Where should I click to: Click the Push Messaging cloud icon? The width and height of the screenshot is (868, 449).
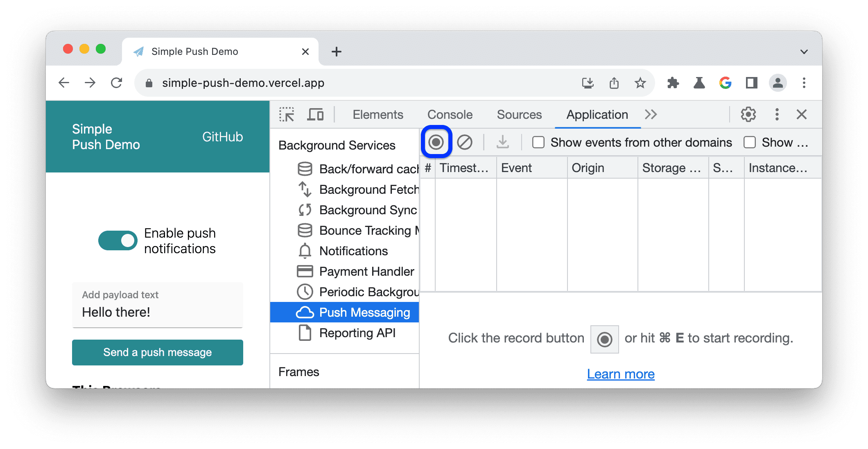(304, 312)
